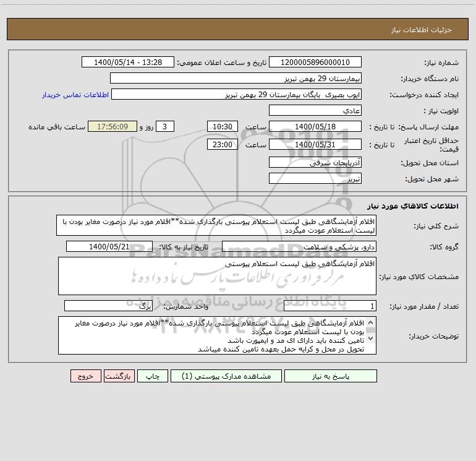Click the تاریخ و ساعت اعلان عمومی label

pyautogui.click(x=222, y=62)
